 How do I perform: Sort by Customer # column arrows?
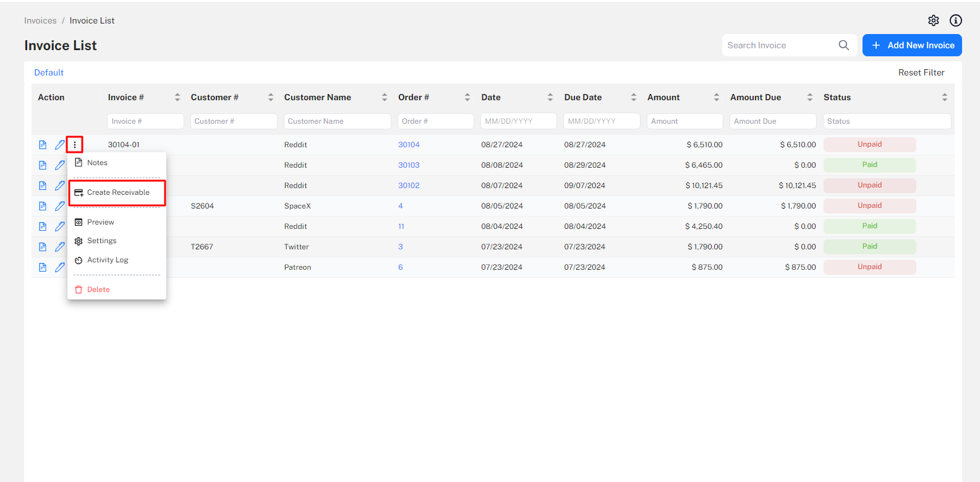[x=271, y=97]
